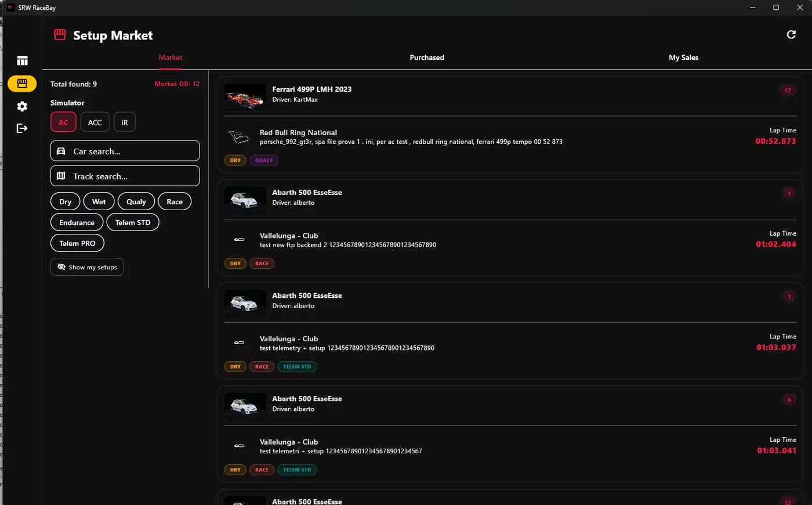Viewport: 812px width, 505px height.
Task: Click the Red Bull Ring National track layout icon
Action: click(x=238, y=137)
